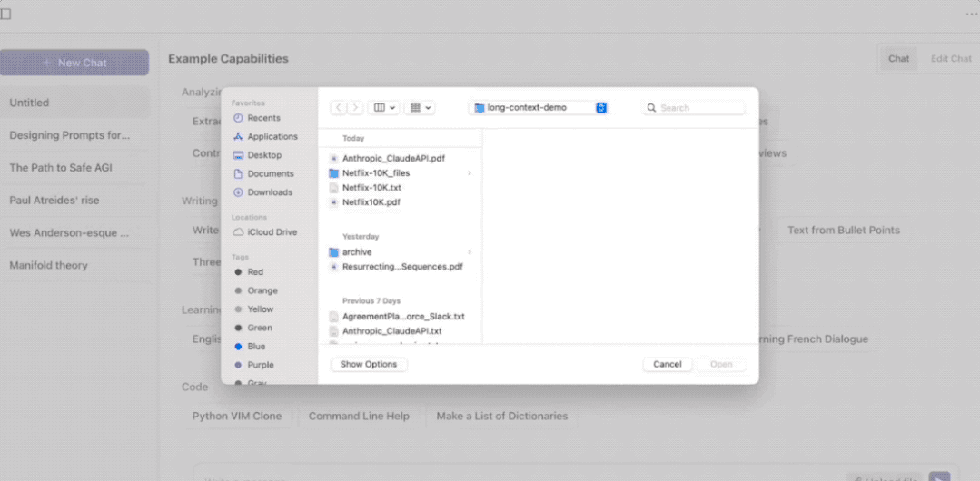The height and width of the screenshot is (481, 980).
Task: Click the Show Options button
Action: click(369, 364)
